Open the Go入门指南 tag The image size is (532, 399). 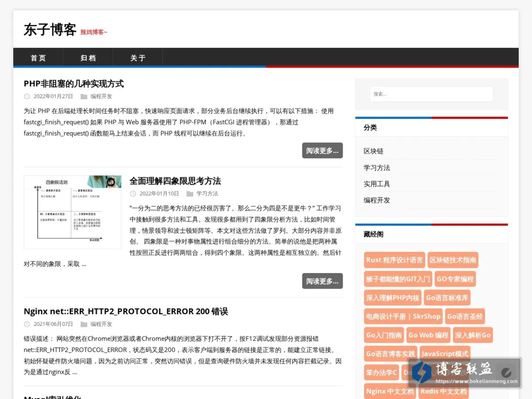pos(384,335)
